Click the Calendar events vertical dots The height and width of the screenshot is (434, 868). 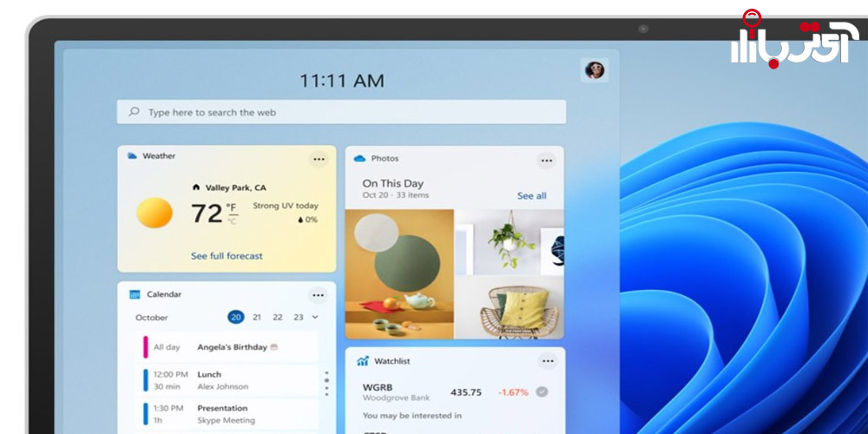tap(326, 384)
